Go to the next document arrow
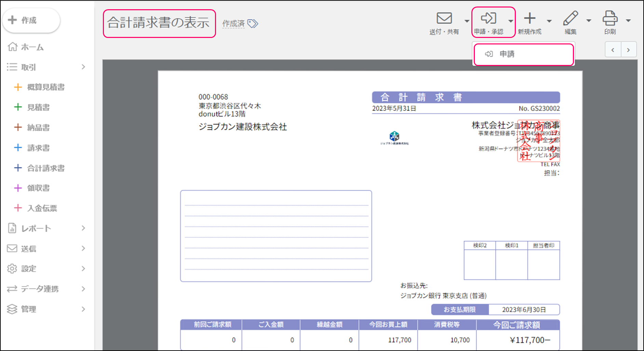The width and height of the screenshot is (644, 351). point(628,50)
